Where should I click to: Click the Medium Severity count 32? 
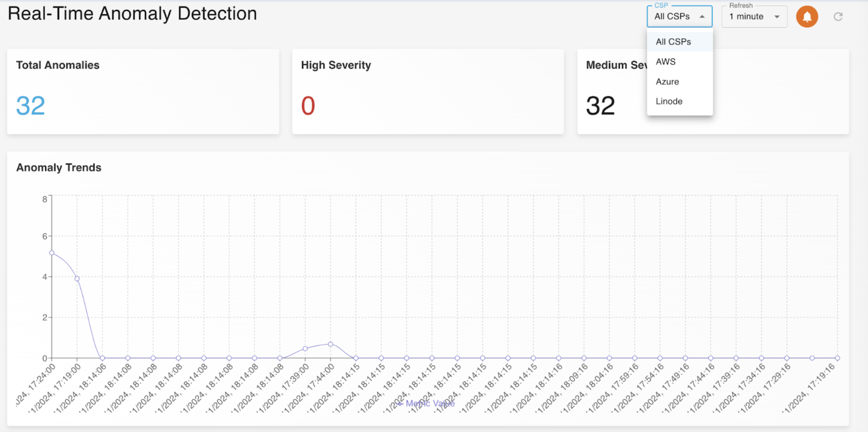pos(600,106)
